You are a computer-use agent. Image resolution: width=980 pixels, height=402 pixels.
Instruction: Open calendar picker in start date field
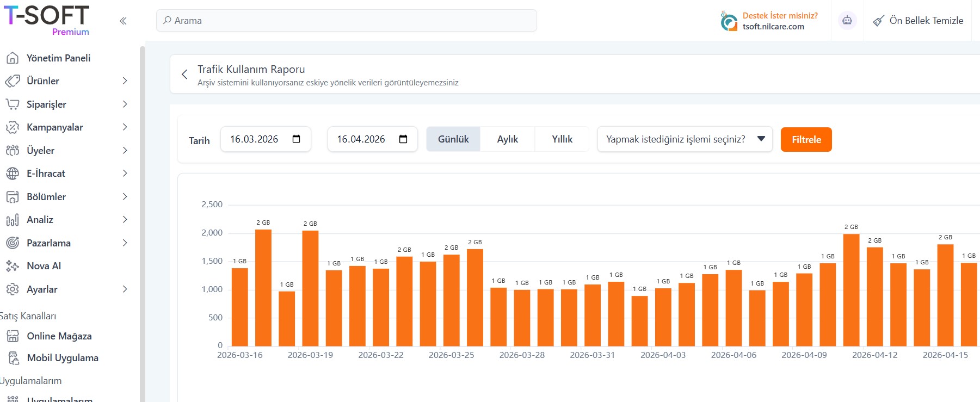pos(296,139)
